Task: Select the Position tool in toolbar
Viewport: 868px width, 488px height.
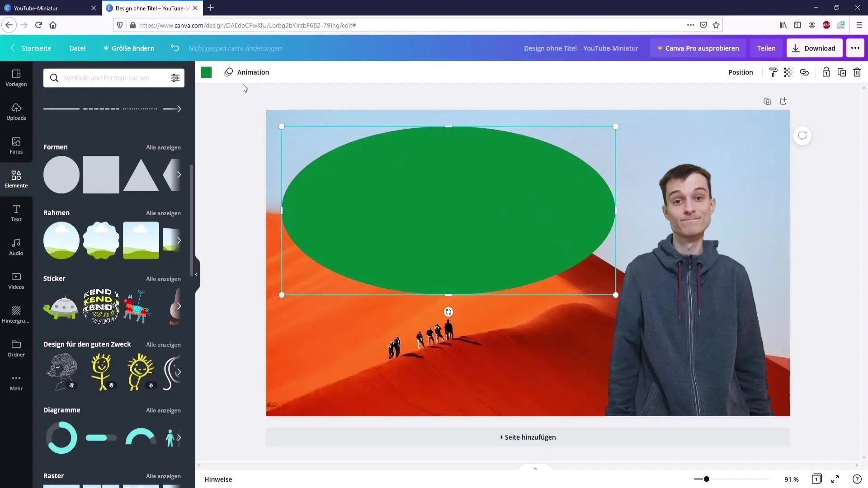Action: pos(741,72)
